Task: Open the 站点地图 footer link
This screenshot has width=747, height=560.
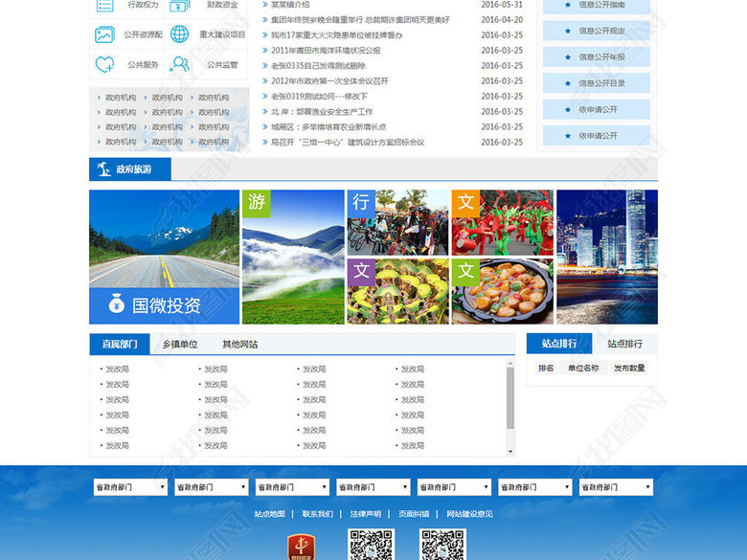Action: tap(270, 514)
